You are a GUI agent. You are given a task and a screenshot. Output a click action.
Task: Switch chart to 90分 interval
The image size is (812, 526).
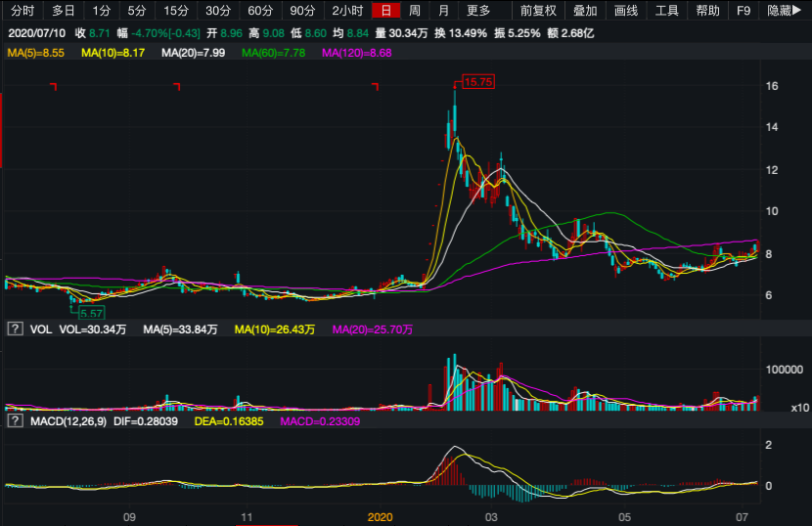pos(302,10)
